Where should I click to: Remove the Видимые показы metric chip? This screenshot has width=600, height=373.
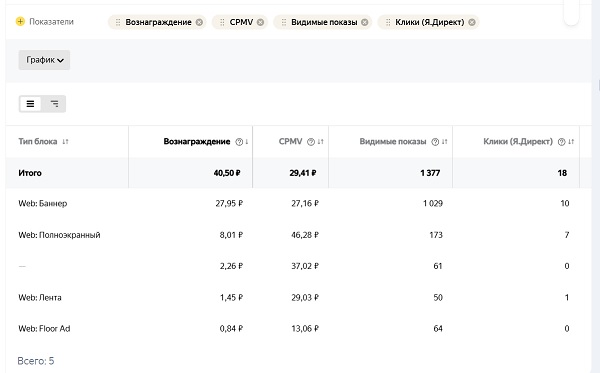point(365,22)
